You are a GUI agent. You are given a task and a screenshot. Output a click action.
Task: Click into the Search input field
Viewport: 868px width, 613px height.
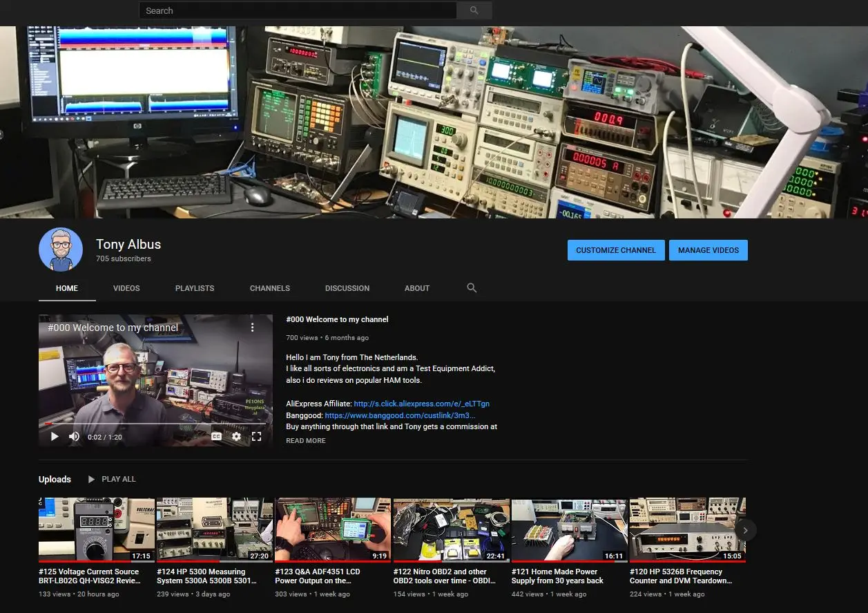pos(298,10)
